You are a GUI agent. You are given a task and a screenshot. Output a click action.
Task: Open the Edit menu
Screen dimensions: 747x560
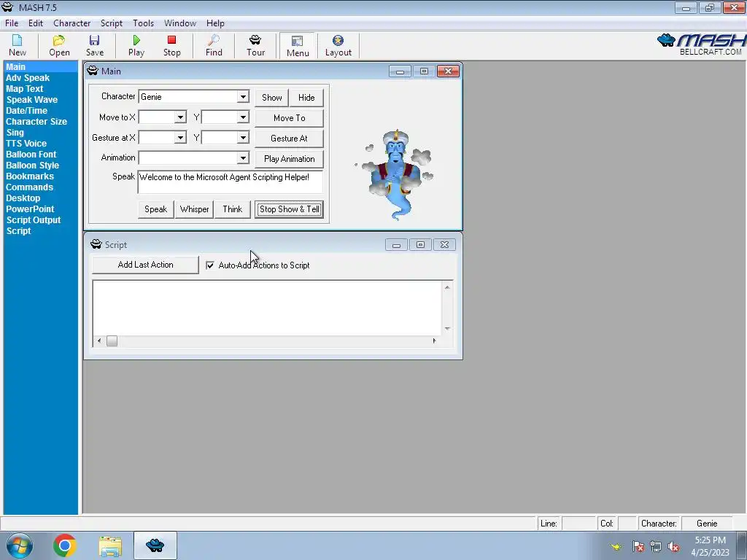click(36, 23)
